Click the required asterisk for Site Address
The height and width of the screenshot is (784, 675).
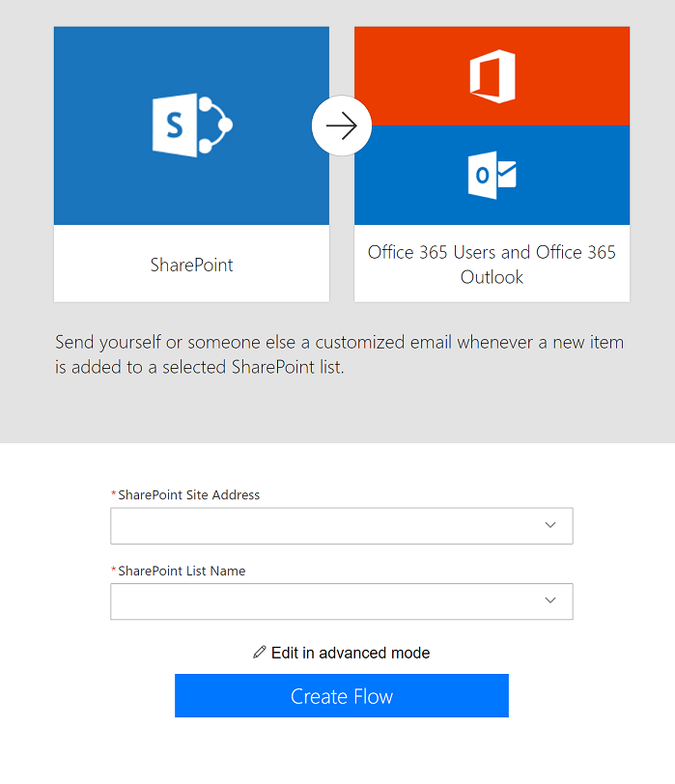coord(114,494)
